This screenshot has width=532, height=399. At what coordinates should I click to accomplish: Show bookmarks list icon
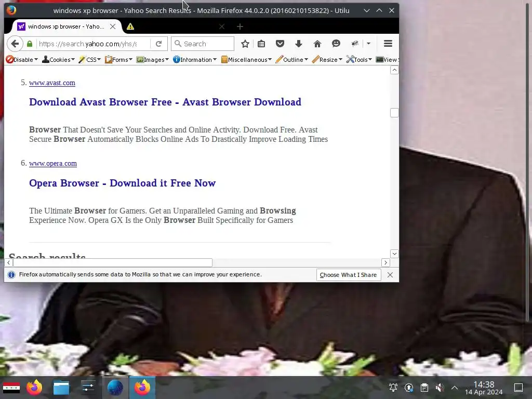point(261,44)
